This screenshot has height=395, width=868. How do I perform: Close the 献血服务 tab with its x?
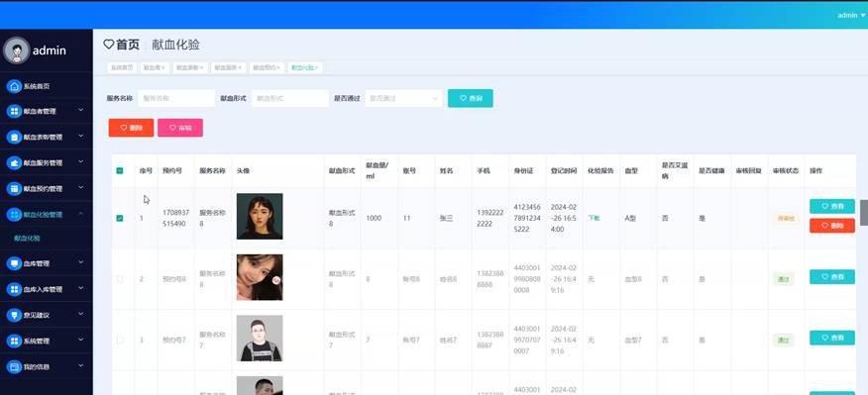240,67
